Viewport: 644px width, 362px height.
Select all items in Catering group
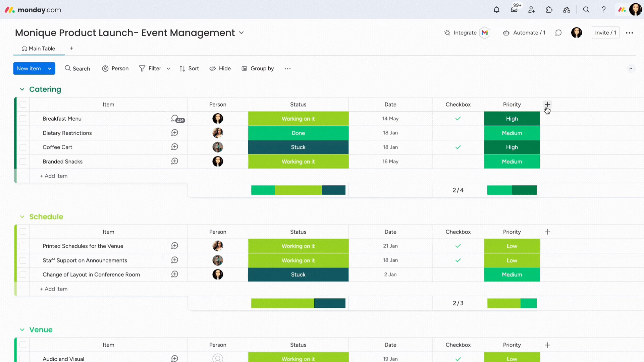(23, 104)
